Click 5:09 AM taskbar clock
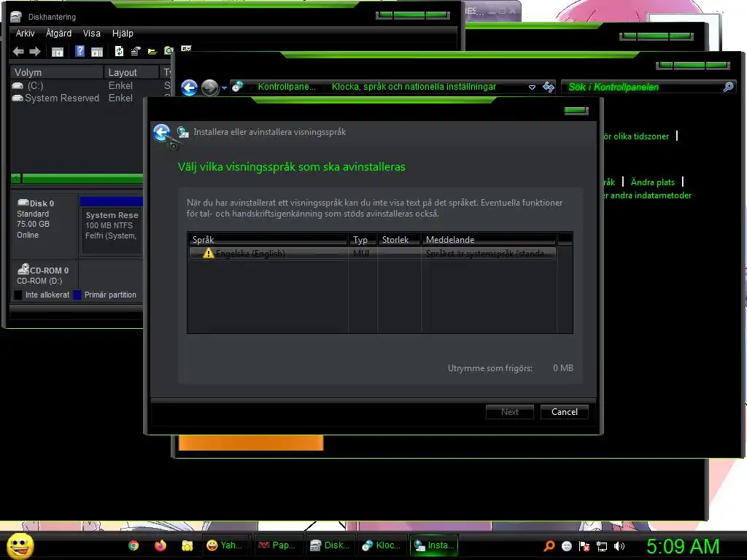The image size is (747, 560). tap(683, 546)
